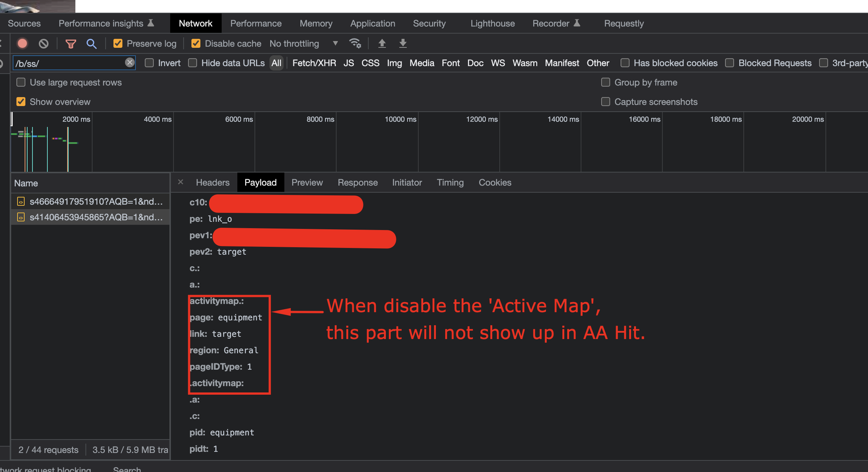Export HAR file download icon
The image size is (868, 472).
[403, 44]
